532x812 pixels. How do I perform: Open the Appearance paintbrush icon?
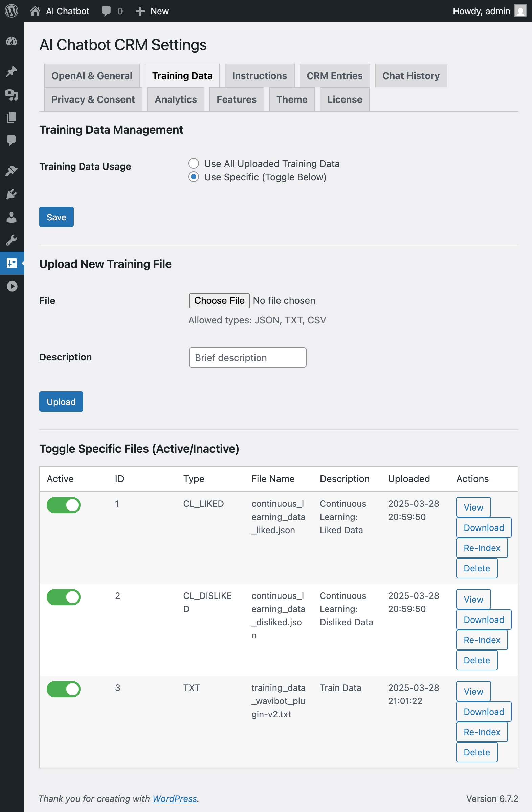pyautogui.click(x=12, y=171)
